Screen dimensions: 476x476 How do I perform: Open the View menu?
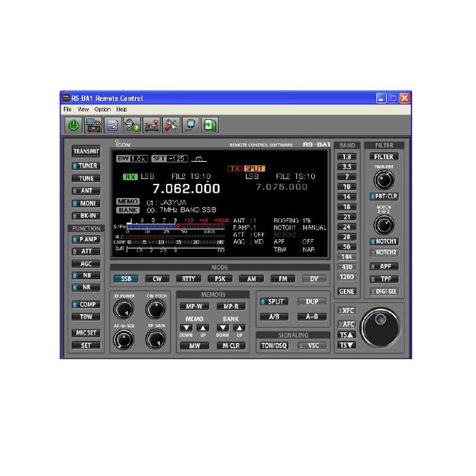83,109
